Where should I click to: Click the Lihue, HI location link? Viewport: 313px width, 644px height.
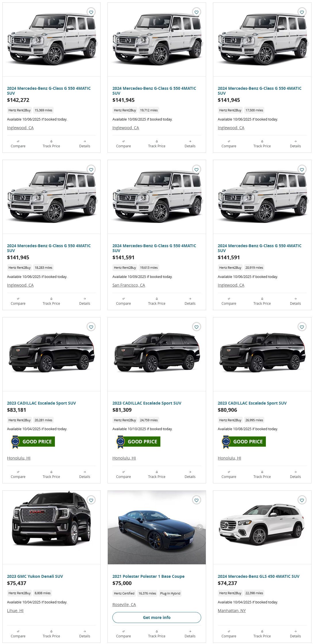click(15, 611)
